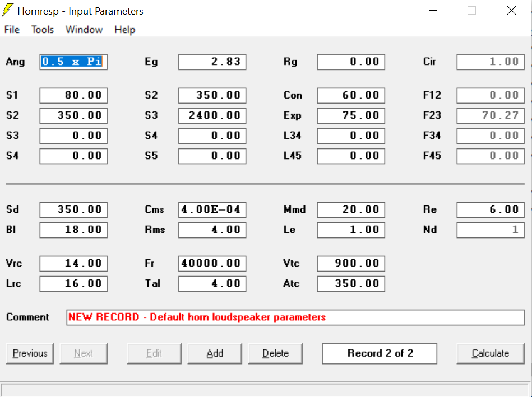Click the Calculate button

pyautogui.click(x=491, y=354)
